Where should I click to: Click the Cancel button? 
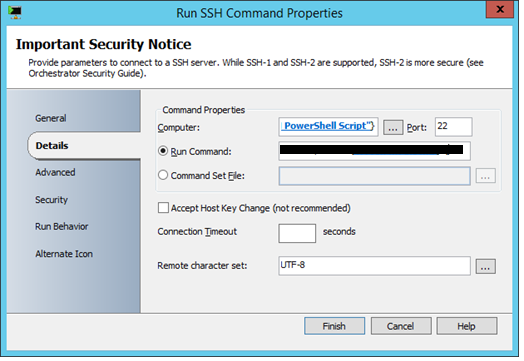coord(400,326)
